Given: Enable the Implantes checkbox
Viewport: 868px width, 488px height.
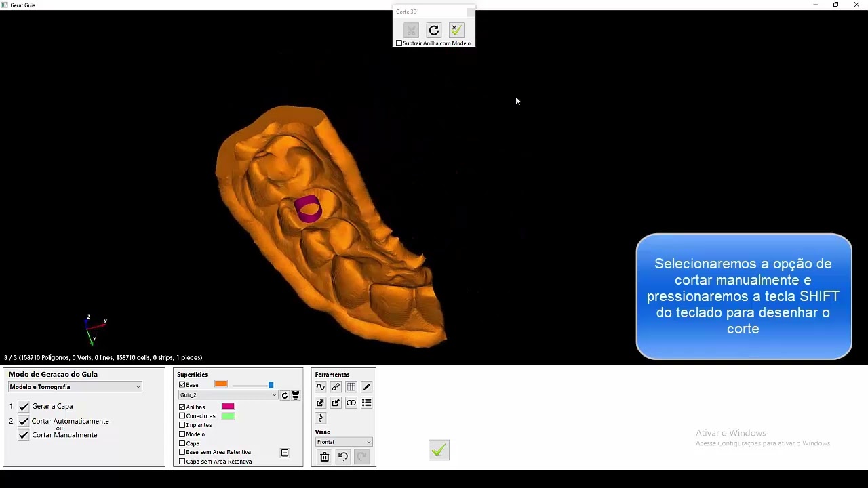Looking at the screenshot, I should (x=182, y=425).
